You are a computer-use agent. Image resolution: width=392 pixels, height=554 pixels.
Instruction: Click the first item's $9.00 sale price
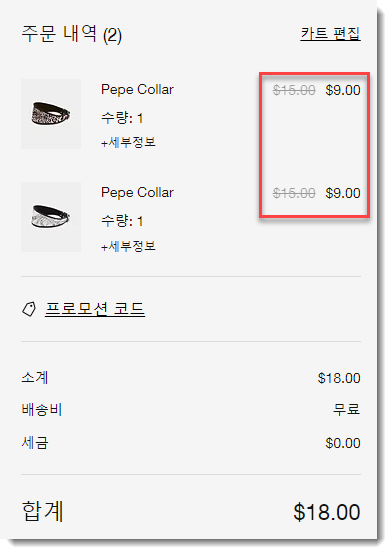pyautogui.click(x=343, y=90)
